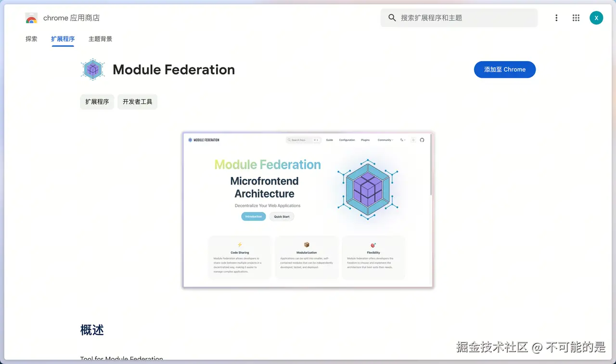
Task: Click the 扩展程序 category chip
Action: pyautogui.click(x=97, y=102)
